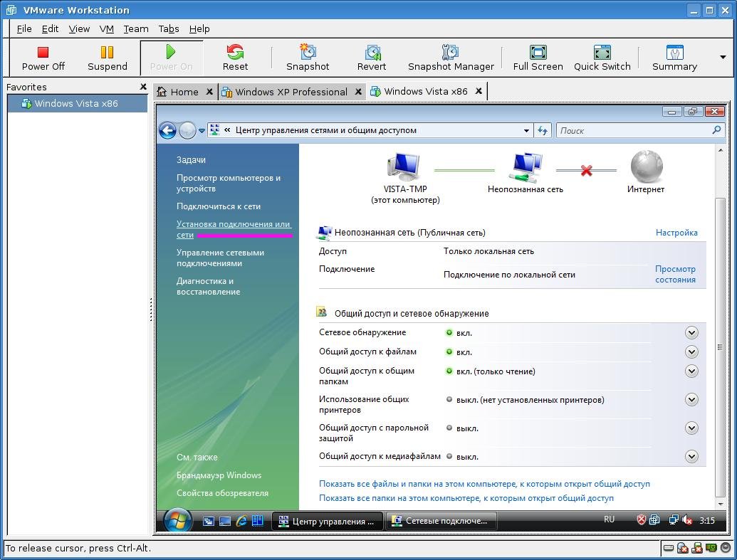Open Просмотр компьютеров и устройств link
Viewport: 737px width, 560px height.
(229, 183)
